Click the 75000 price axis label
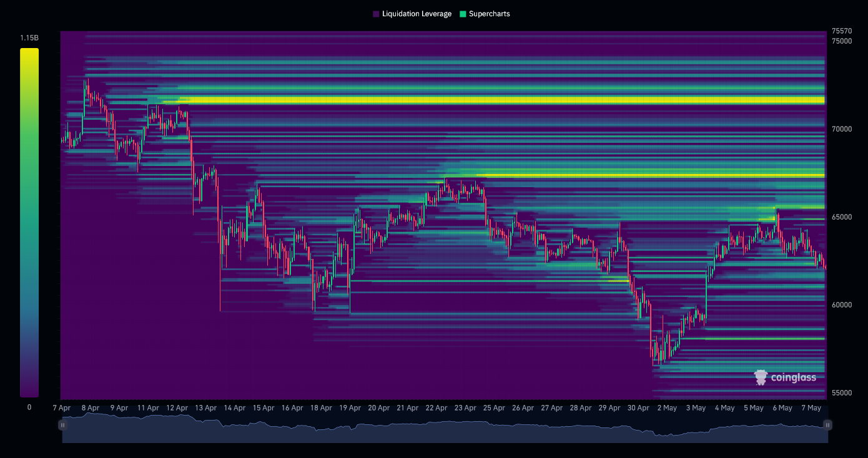 click(842, 41)
